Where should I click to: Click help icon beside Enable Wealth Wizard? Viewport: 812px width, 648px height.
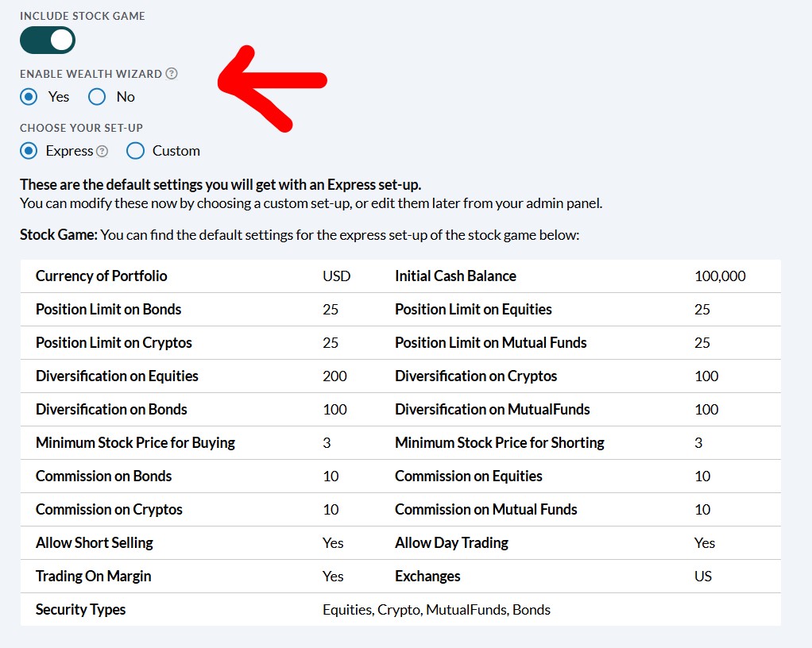[172, 74]
